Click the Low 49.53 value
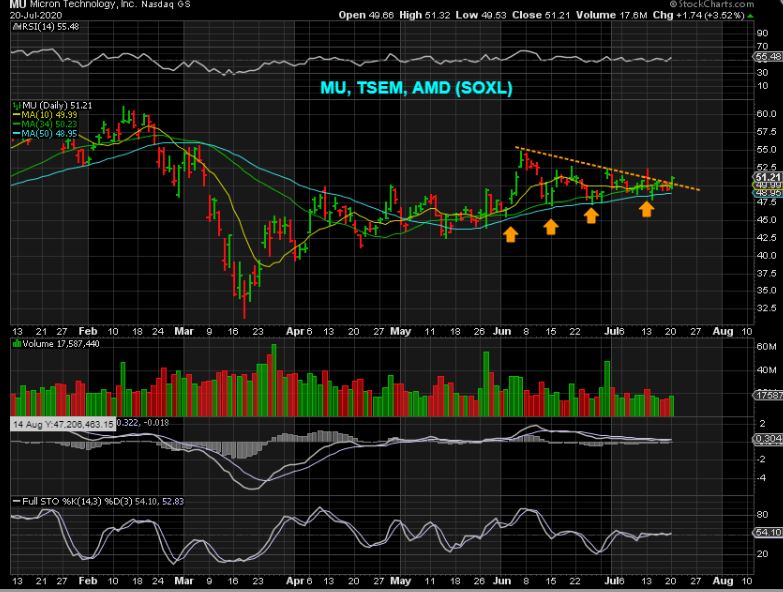 (481, 15)
